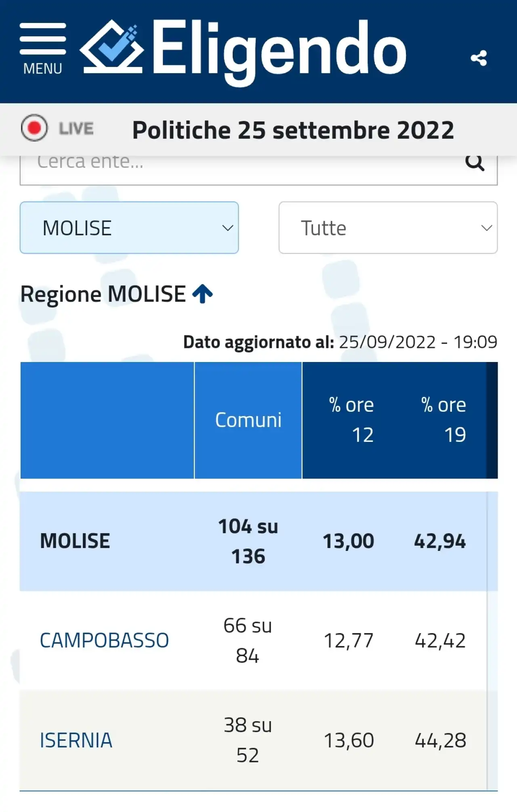The width and height of the screenshot is (517, 812).
Task: Click the red LIVE record indicator
Action: coord(34,128)
